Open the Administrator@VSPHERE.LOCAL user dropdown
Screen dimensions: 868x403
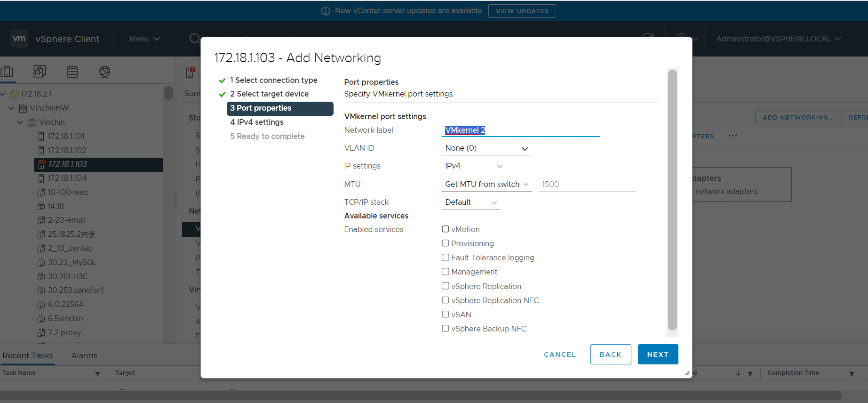coord(778,39)
